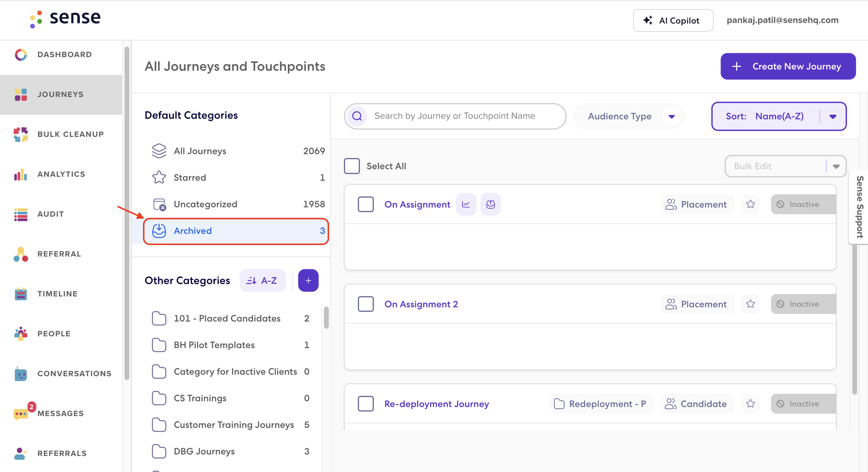The image size is (868, 472).
Task: Click the add category plus button
Action: pos(308,280)
